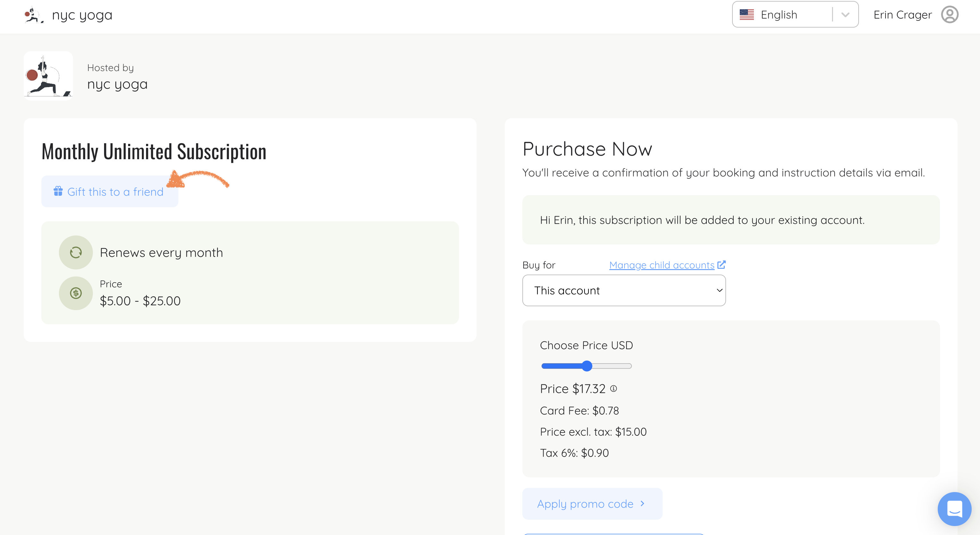Click the external link icon beside Manage child accounts
The image size is (980, 535).
coord(721,264)
